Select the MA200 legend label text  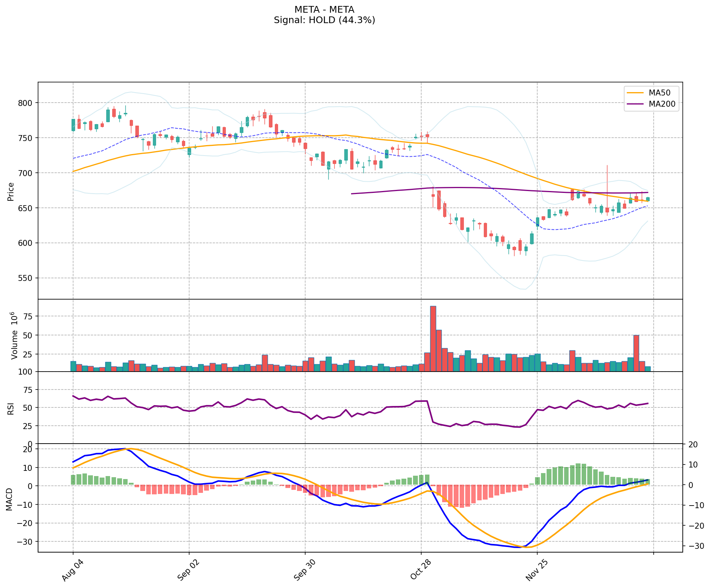pos(662,104)
